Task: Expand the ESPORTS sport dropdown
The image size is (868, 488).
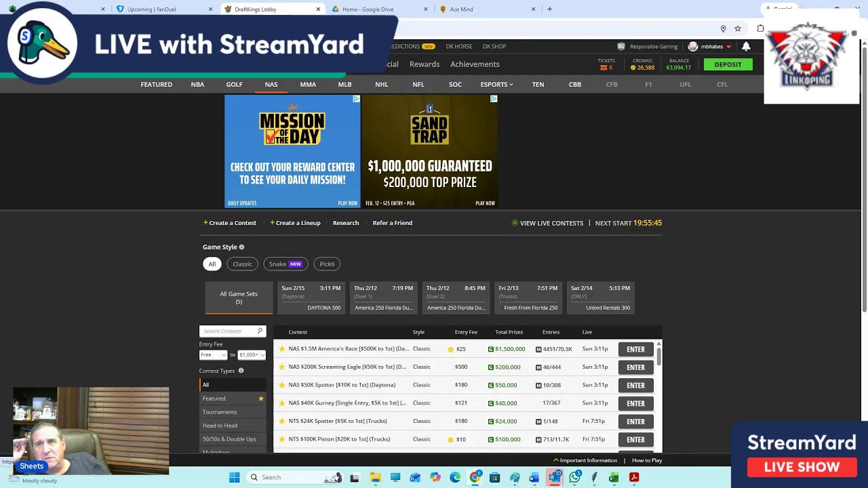Action: (x=497, y=85)
